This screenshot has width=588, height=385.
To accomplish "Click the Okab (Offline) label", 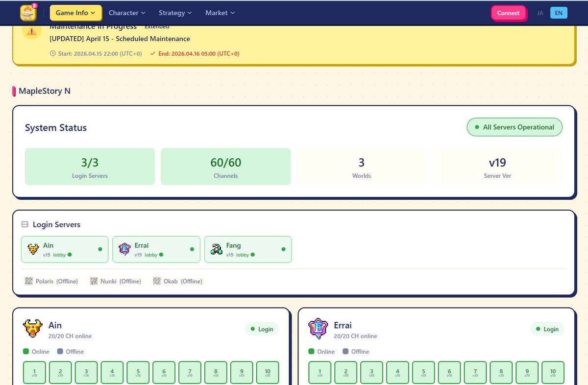I will [183, 282].
